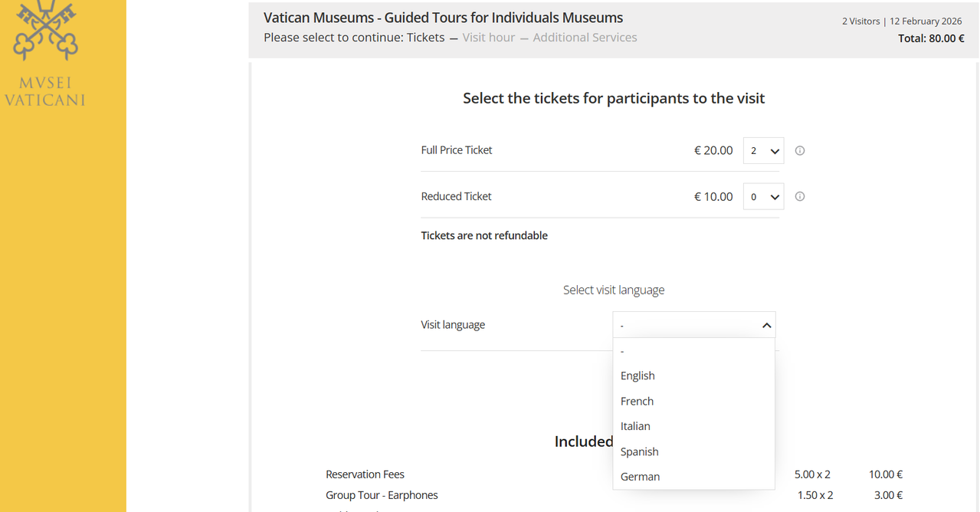The width and height of the screenshot is (980, 512).
Task: Click the '3.00 €' earphones total
Action: click(888, 495)
